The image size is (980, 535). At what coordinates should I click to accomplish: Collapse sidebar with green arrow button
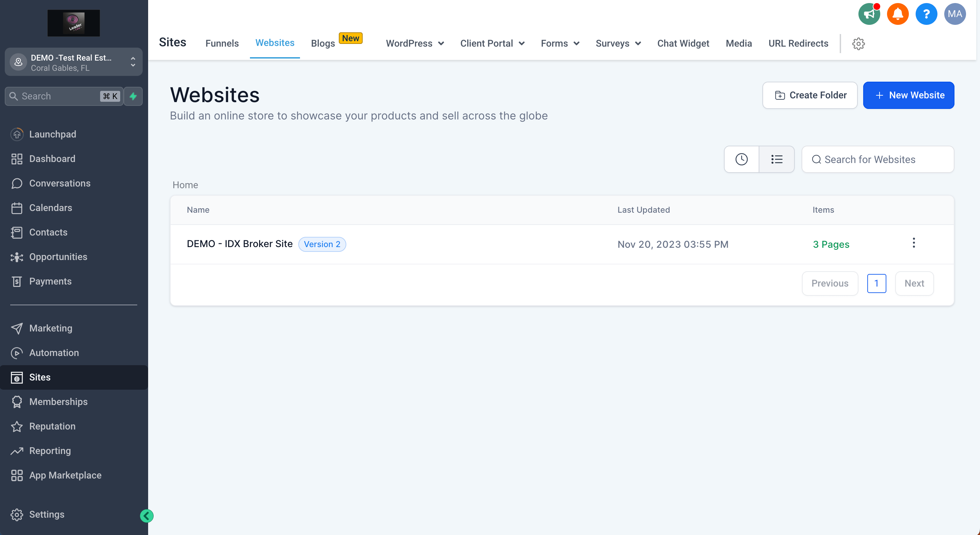146,516
